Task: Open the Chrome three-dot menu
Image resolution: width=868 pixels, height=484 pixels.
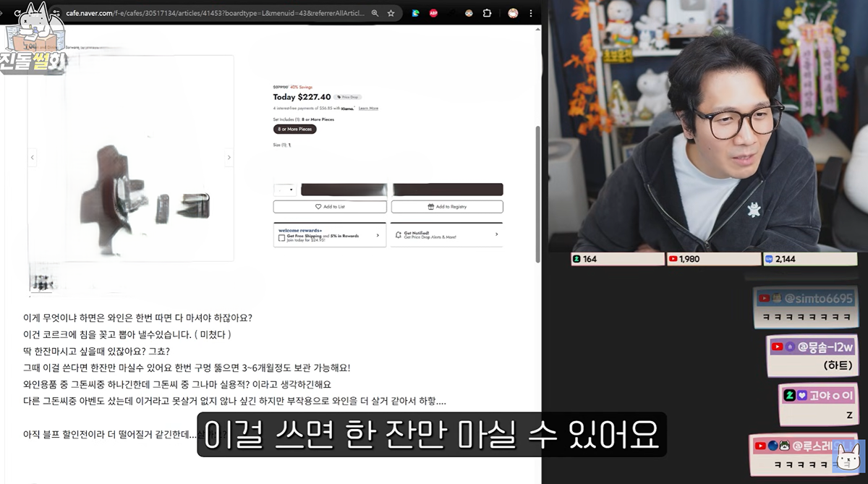Action: pyautogui.click(x=532, y=13)
